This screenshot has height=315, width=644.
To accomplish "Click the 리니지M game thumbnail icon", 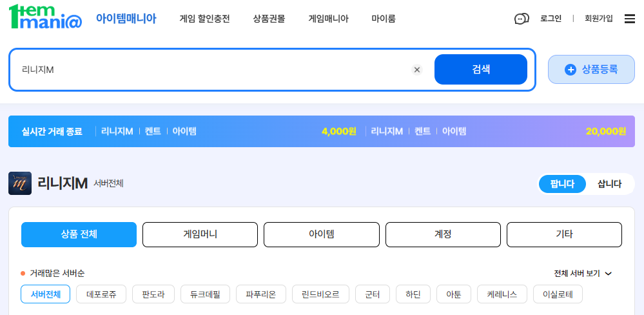I will tap(20, 183).
